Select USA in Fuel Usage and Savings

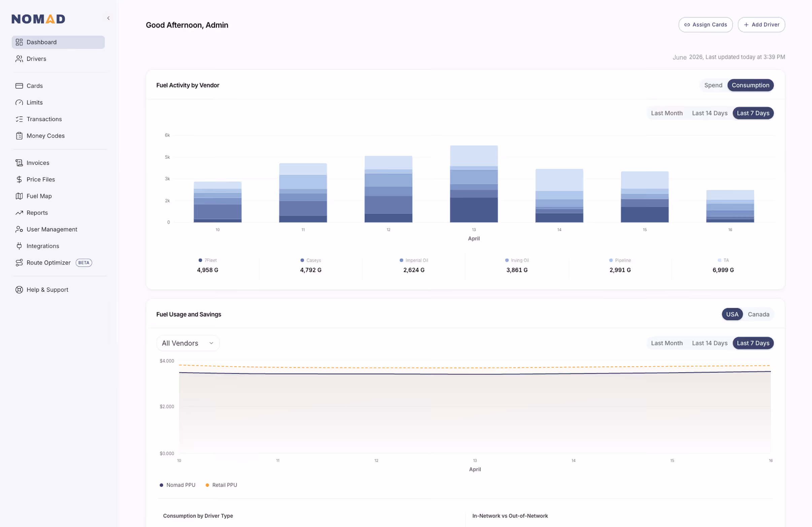[732, 315]
